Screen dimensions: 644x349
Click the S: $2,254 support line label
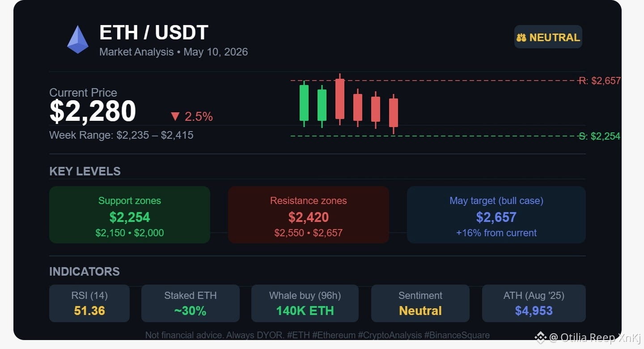[x=600, y=136]
